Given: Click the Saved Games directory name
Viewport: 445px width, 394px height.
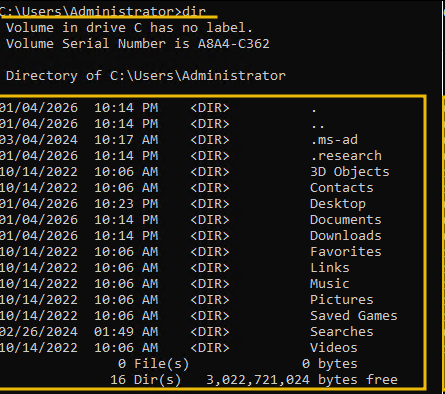Looking at the screenshot, I should click(354, 316).
